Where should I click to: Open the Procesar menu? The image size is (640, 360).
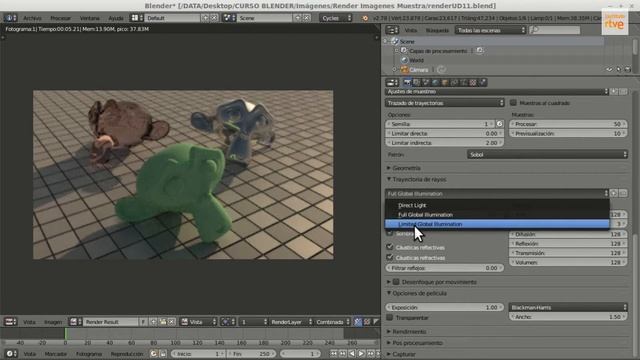(x=60, y=18)
